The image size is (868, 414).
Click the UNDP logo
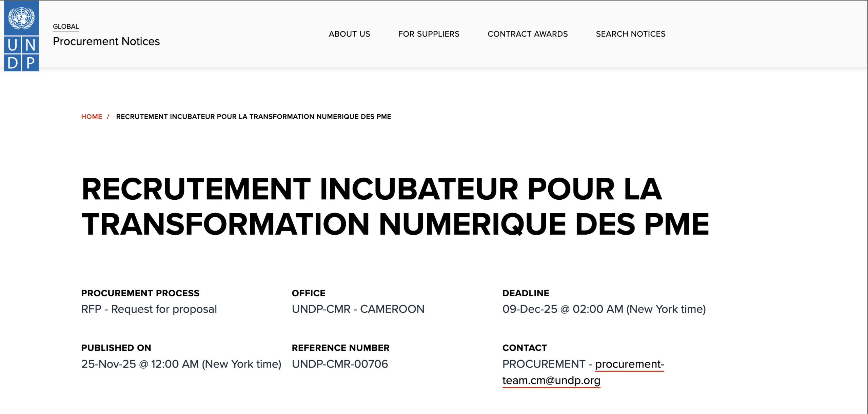(21, 36)
